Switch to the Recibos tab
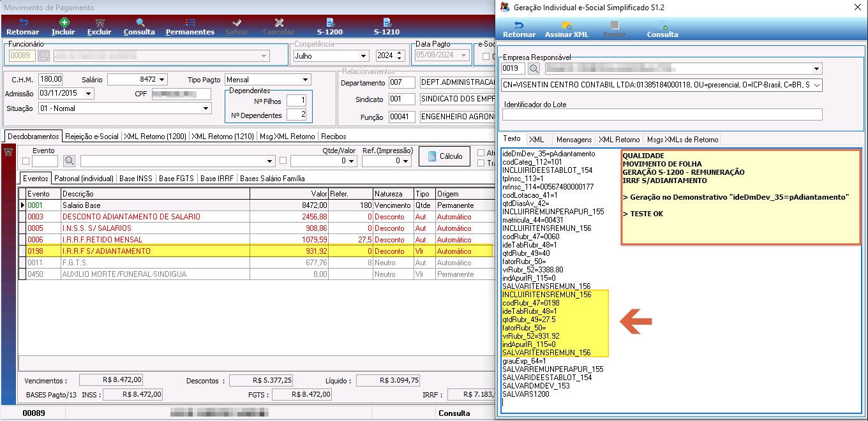This screenshot has height=421, width=868. 334,137
